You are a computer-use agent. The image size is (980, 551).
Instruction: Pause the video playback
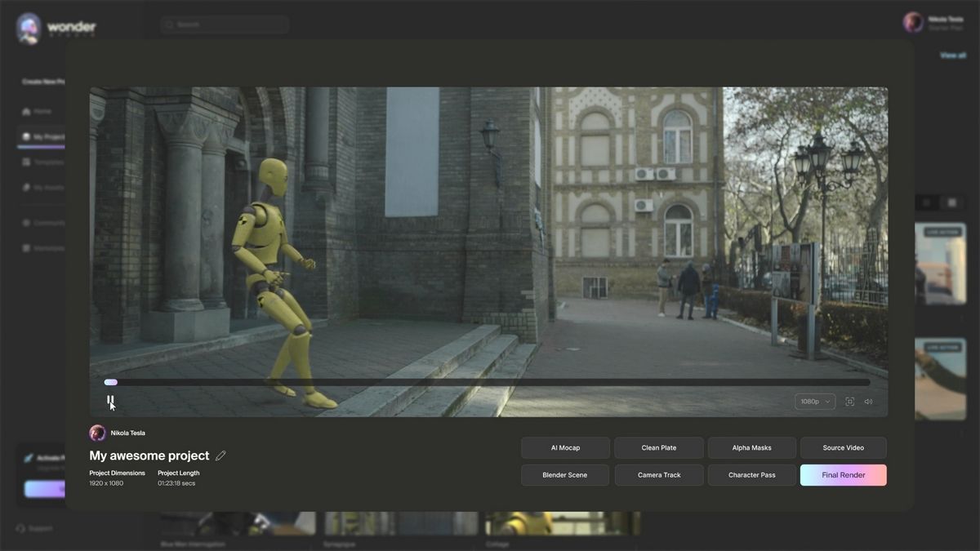(x=110, y=401)
